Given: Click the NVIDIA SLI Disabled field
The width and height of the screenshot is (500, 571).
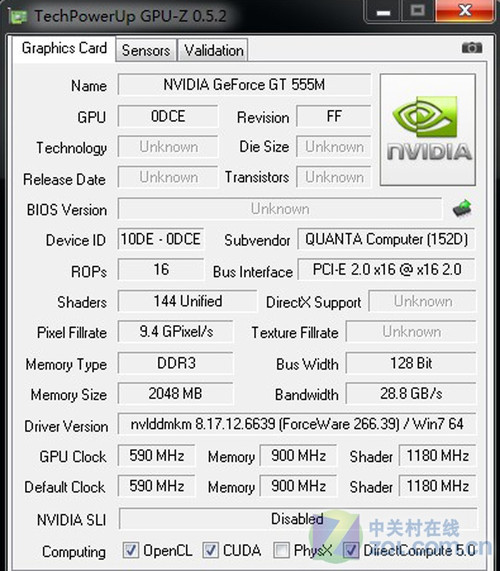Looking at the screenshot, I should pyautogui.click(x=298, y=519).
